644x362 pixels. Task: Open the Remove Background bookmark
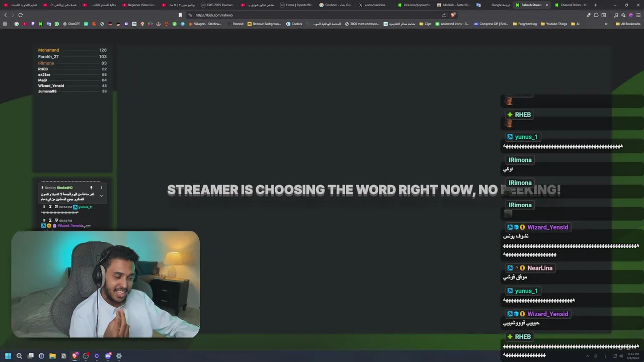[x=264, y=24]
